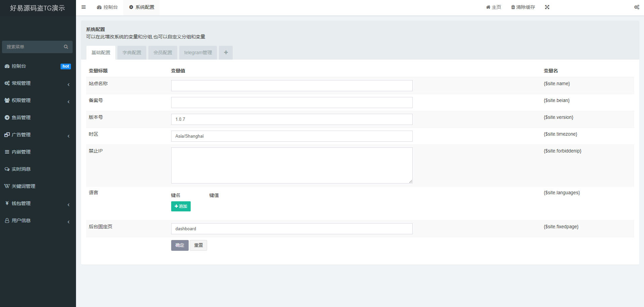This screenshot has width=644, height=307.
Task: Go to 主页 via the home link
Action: (493, 7)
